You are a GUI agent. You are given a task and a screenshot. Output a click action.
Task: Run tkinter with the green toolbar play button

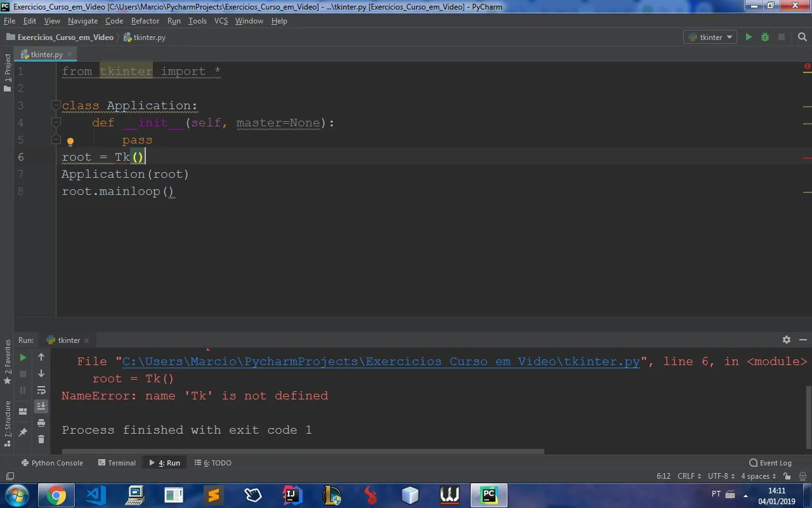tap(749, 37)
